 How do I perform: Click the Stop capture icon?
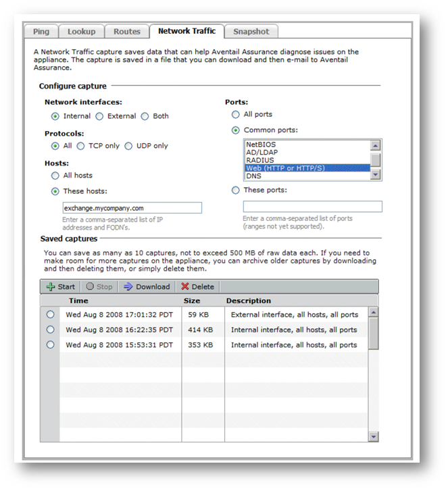(89, 286)
